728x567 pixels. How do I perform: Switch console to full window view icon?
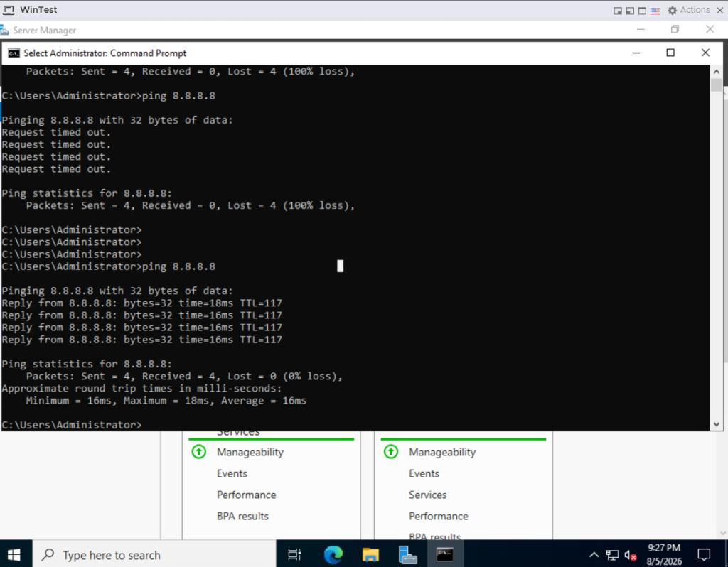tap(642, 11)
